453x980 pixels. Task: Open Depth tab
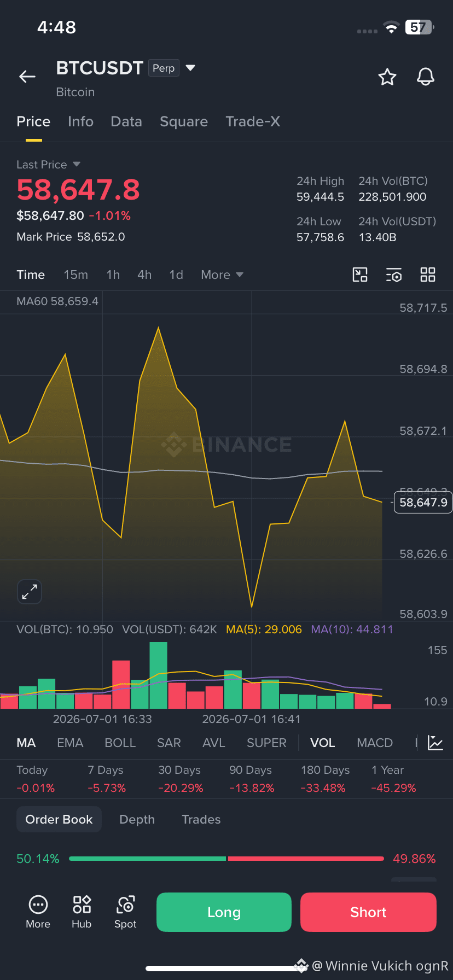point(137,819)
